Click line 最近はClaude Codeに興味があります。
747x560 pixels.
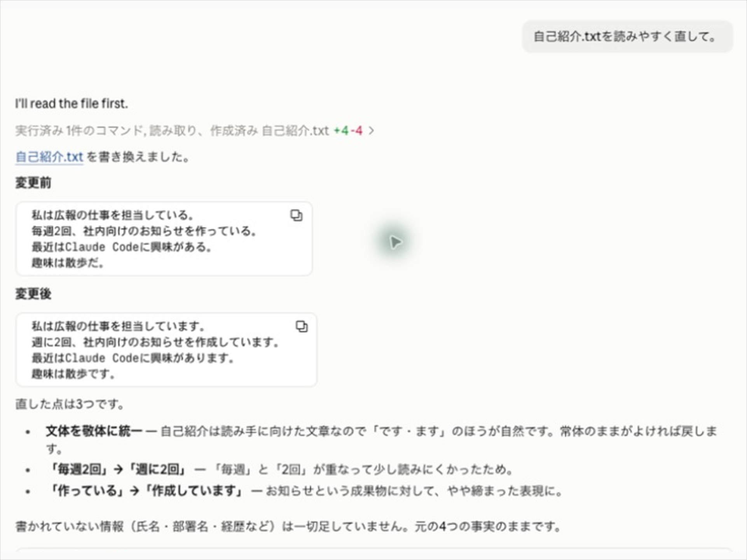tap(133, 358)
